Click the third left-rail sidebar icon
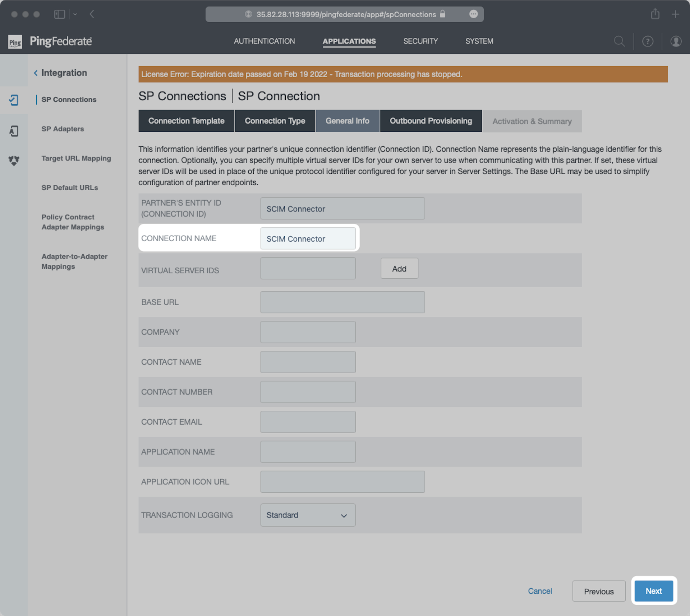This screenshot has height=616, width=690. (14, 160)
